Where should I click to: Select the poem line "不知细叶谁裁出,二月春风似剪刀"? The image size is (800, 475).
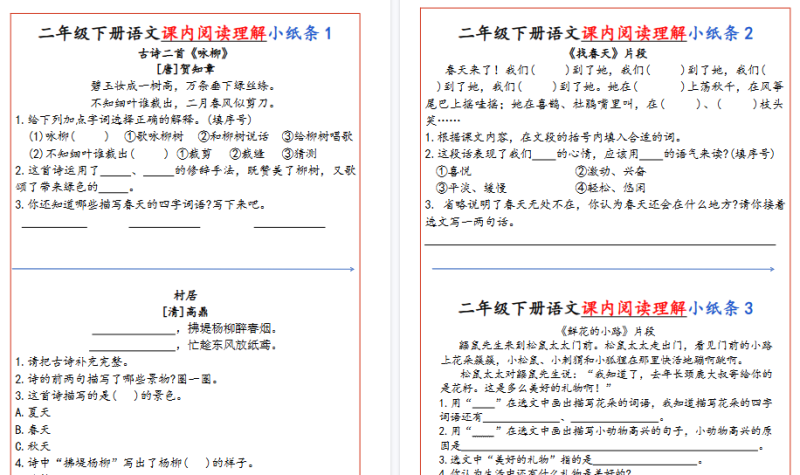click(184, 103)
